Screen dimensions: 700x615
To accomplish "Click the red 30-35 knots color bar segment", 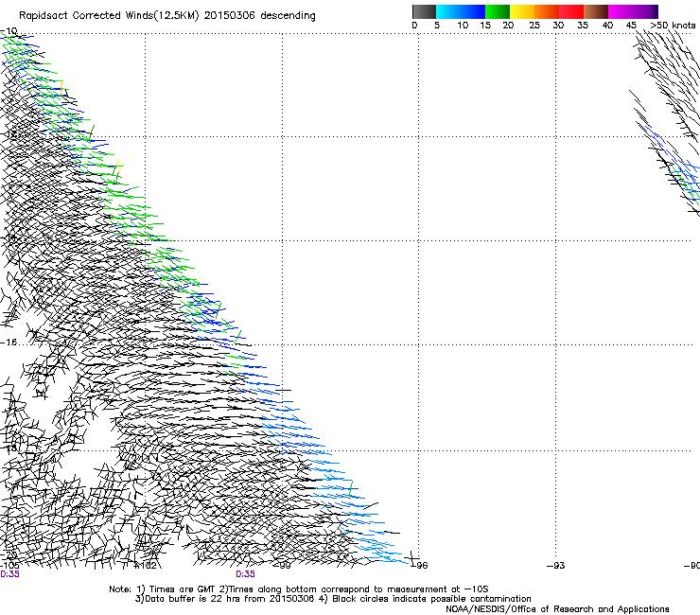I will (571, 11).
